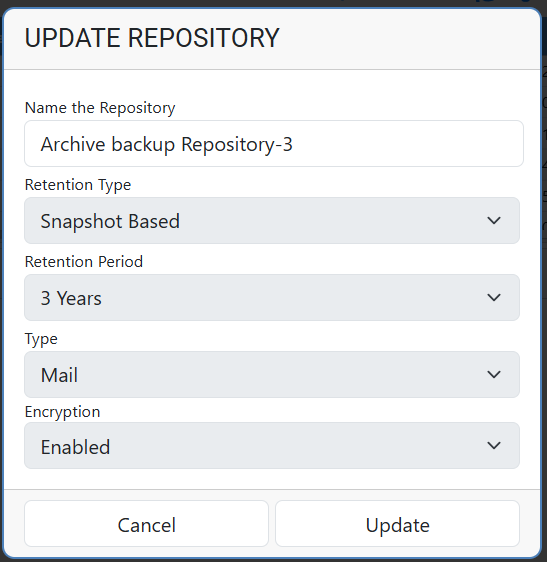Viewport: 547px width, 562px height.
Task: Click the Retention Period chevron arrow
Action: click(494, 297)
